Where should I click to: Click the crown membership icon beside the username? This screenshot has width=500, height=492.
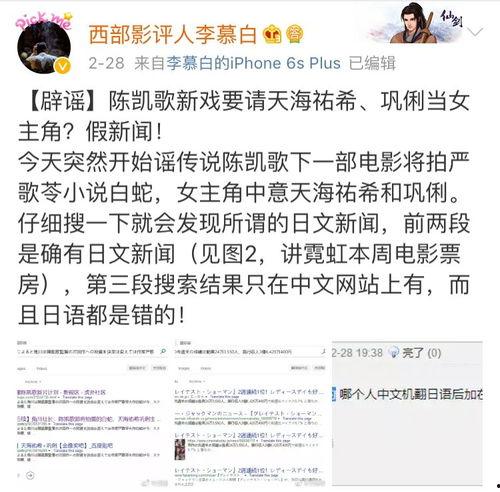click(272, 35)
